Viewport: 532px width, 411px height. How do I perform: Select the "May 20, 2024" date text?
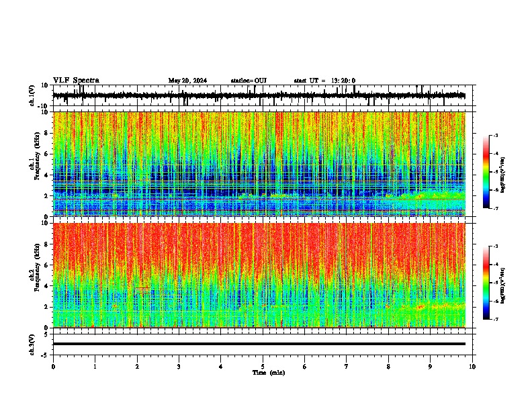pyautogui.click(x=187, y=81)
